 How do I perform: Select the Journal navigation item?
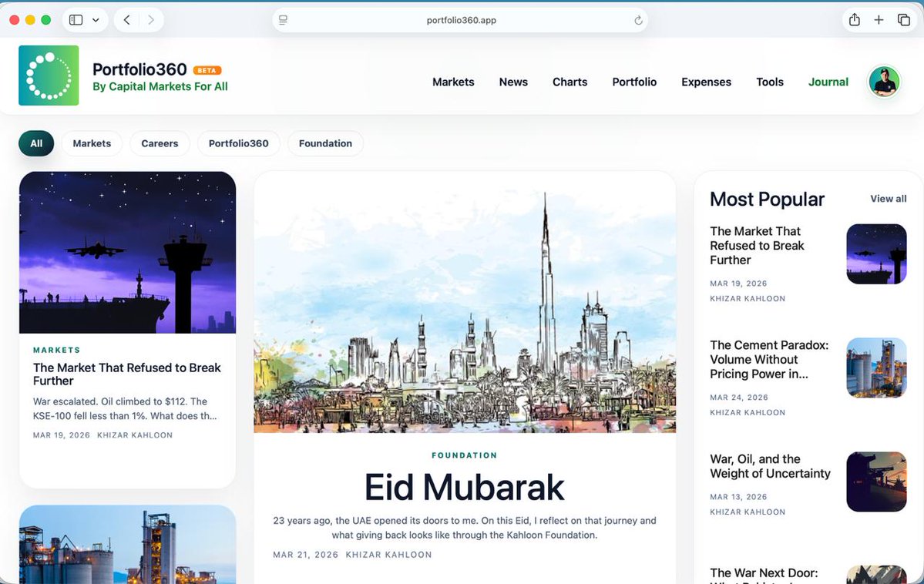click(828, 82)
